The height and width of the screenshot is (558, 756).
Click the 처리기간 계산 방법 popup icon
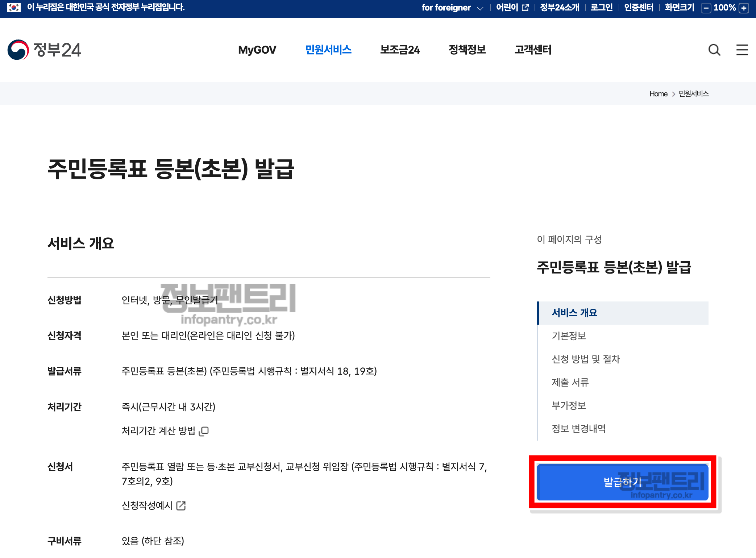point(204,431)
